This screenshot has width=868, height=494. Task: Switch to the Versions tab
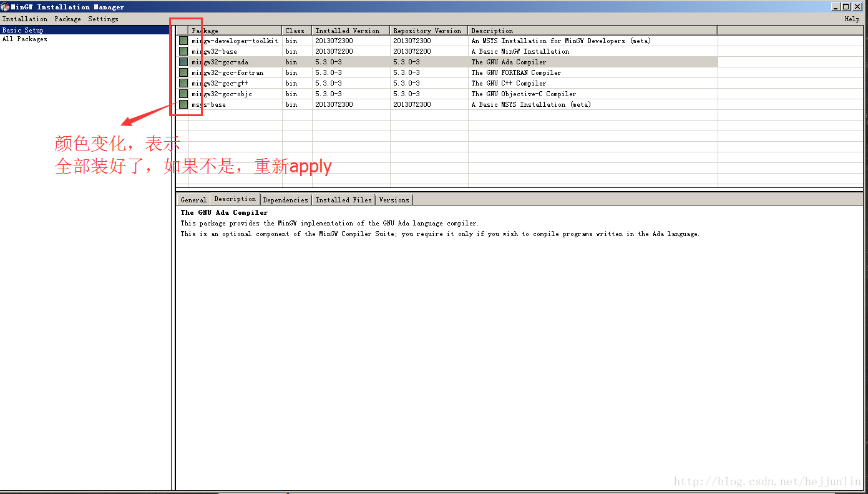pos(394,200)
